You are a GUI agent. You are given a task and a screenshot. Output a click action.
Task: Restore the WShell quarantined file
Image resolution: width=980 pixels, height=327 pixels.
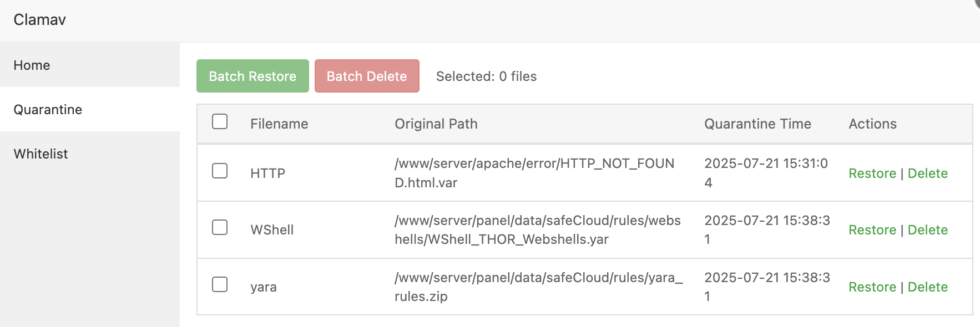tap(872, 230)
